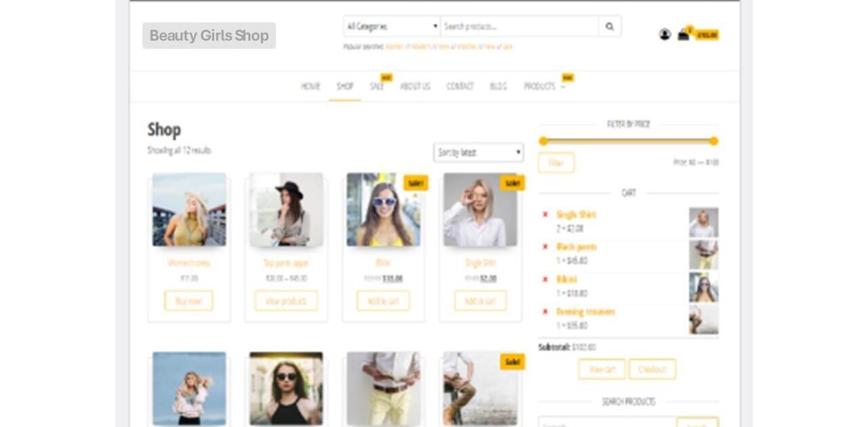868x427 pixels.
Task: Click the Checkout button
Action: [x=652, y=369]
